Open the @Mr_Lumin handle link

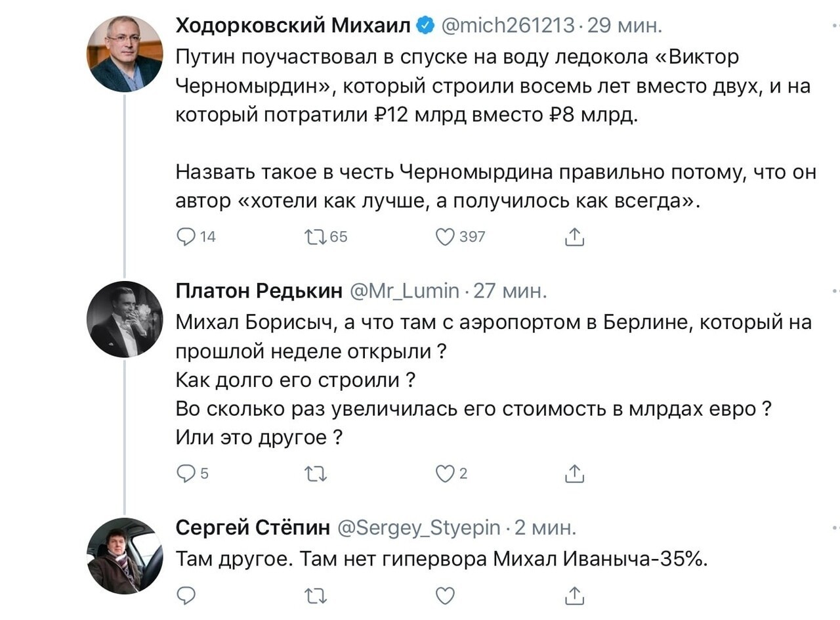[x=404, y=290]
